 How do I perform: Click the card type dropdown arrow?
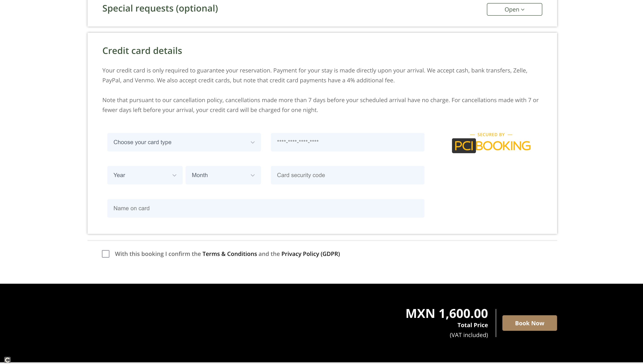253,142
